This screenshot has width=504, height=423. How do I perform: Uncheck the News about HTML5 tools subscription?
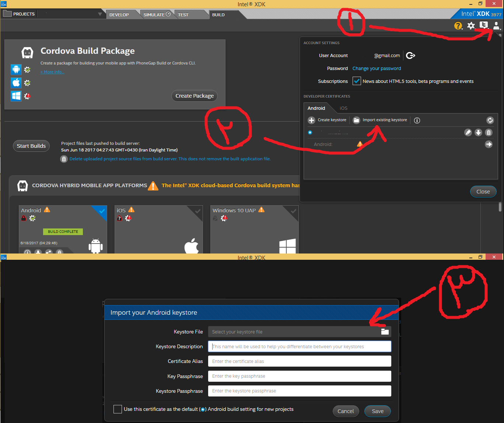(x=357, y=81)
